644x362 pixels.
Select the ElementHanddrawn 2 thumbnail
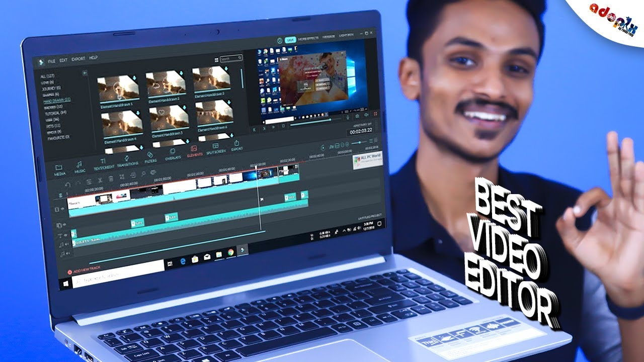[x=166, y=83]
